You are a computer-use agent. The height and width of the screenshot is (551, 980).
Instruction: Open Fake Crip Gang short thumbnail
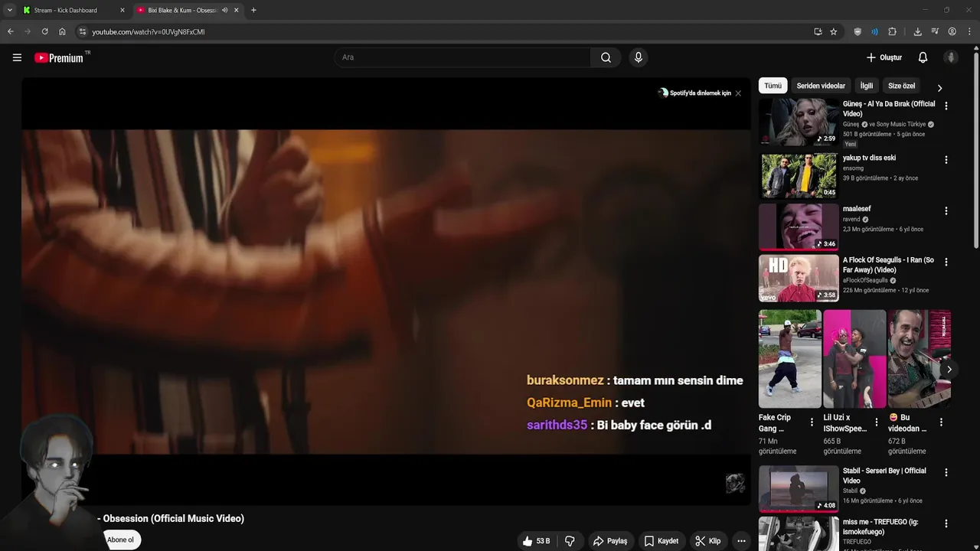(789, 359)
